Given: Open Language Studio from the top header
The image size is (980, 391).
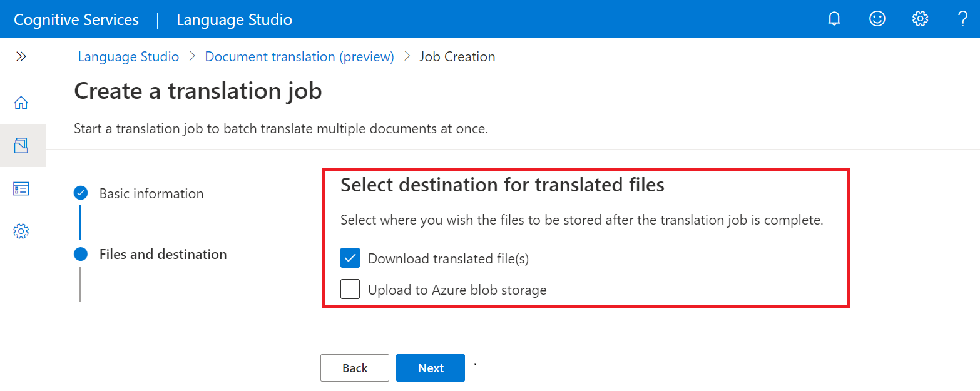Looking at the screenshot, I should [x=234, y=19].
